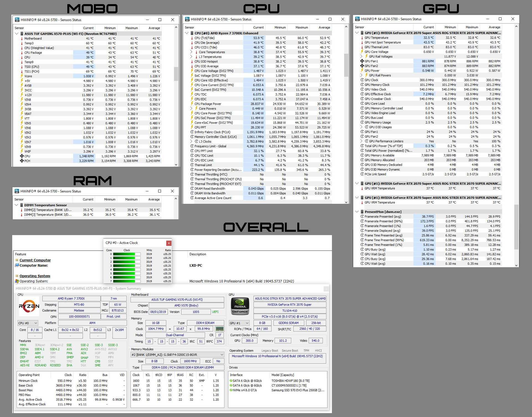The height and width of the screenshot is (417, 532).
Task: Click the HWiNFO icon in the CPU sensors window title bar
Action: pos(187,19)
